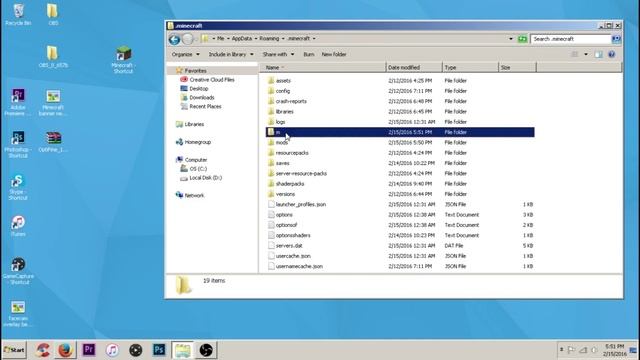The height and width of the screenshot is (360, 640).
Task: Select the versions folder
Action: [285, 194]
